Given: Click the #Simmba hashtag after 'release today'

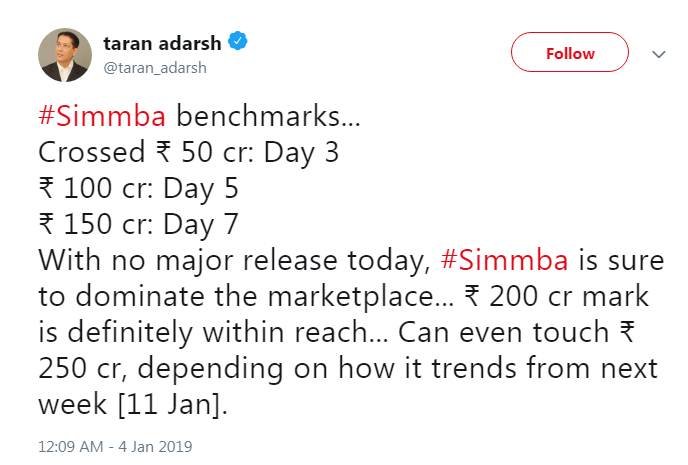Looking at the screenshot, I should coord(503,261).
